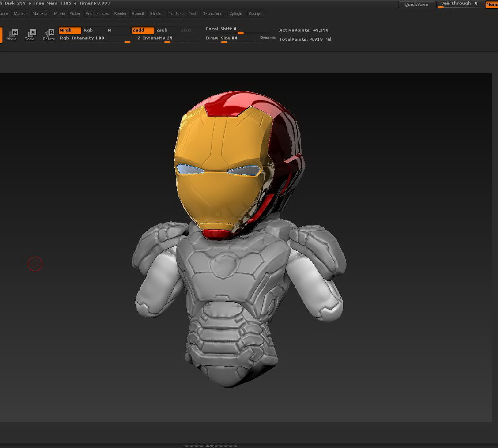The height and width of the screenshot is (448, 498).
Task: Adjust the Focal Shift slider
Action: (240, 29)
